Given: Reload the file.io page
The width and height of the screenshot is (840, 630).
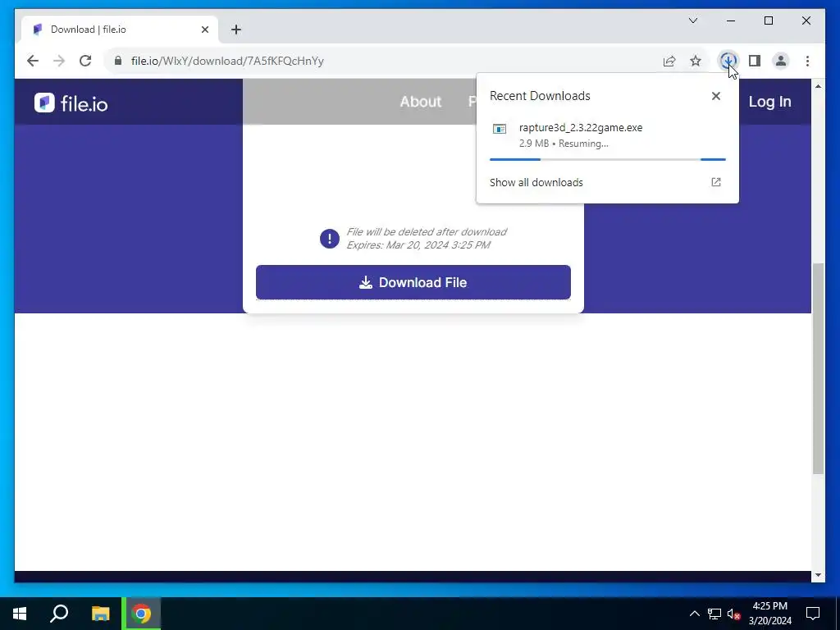Looking at the screenshot, I should coord(85,61).
